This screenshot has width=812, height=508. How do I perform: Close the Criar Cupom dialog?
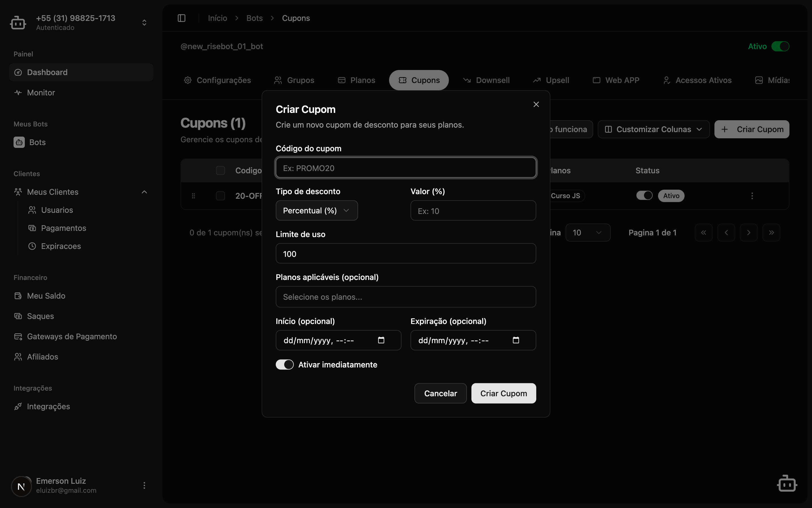click(x=536, y=104)
